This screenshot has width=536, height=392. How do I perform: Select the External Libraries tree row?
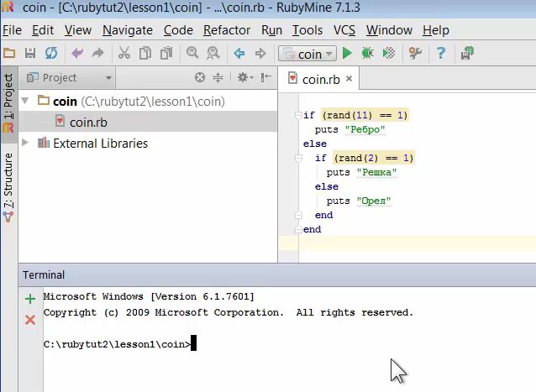pos(148,143)
